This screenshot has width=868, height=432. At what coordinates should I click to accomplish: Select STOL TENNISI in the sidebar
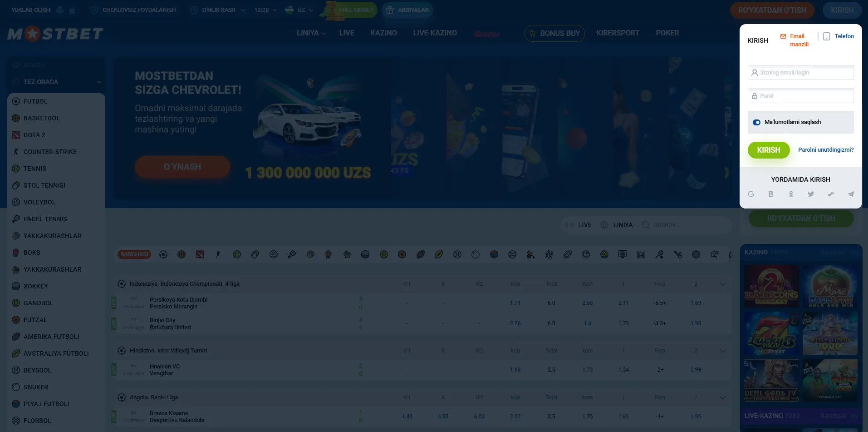point(56,185)
